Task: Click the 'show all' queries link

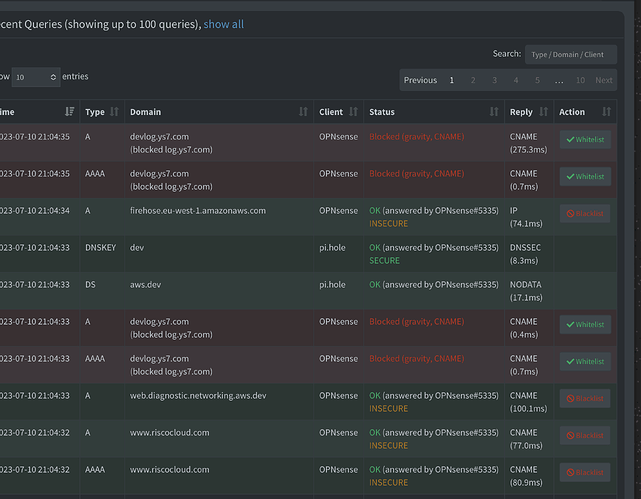Action: coord(223,24)
